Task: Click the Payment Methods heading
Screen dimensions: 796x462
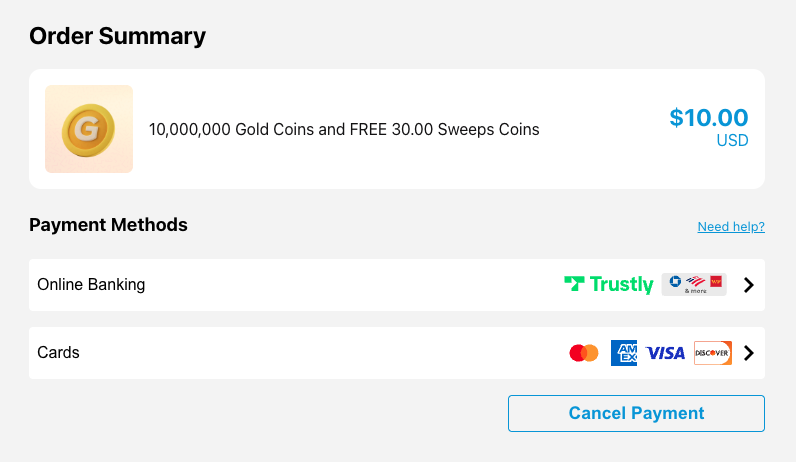Action: tap(108, 225)
